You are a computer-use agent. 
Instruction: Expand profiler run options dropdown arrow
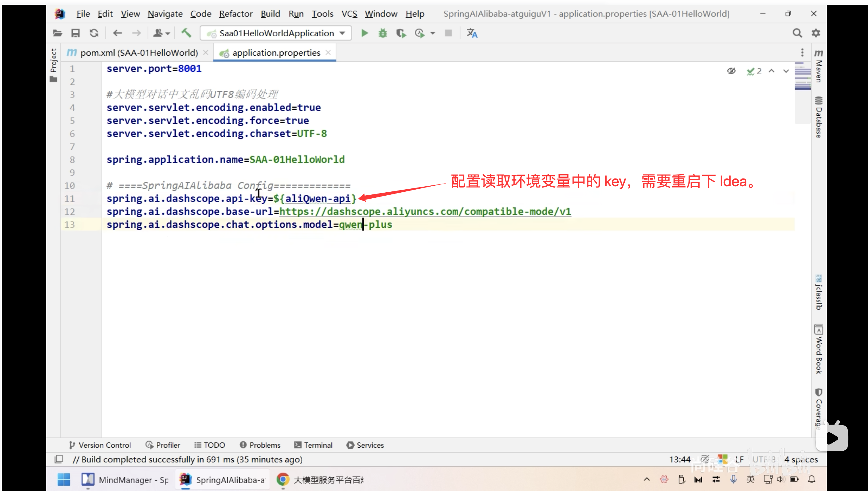[433, 33]
